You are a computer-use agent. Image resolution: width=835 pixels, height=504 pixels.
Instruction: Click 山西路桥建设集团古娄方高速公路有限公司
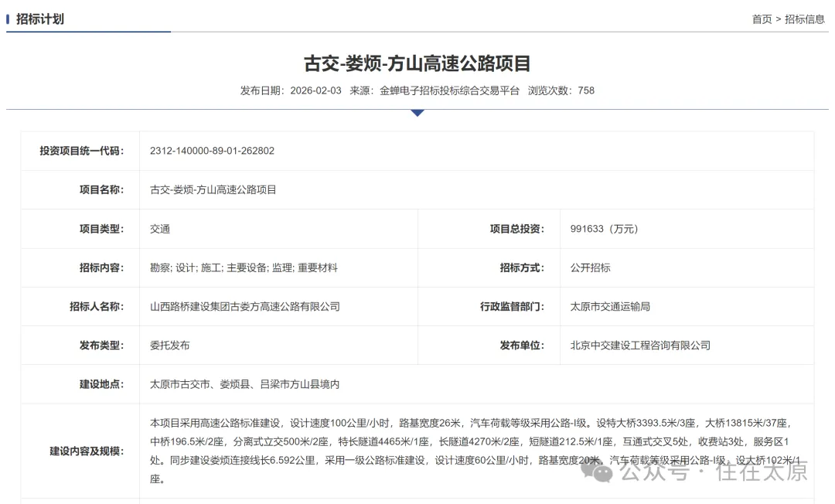tap(245, 307)
